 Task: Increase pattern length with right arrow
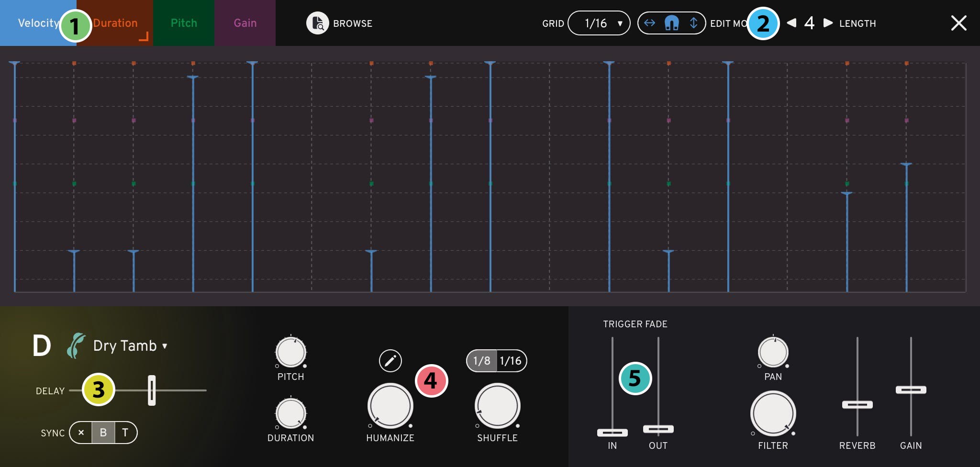click(828, 23)
